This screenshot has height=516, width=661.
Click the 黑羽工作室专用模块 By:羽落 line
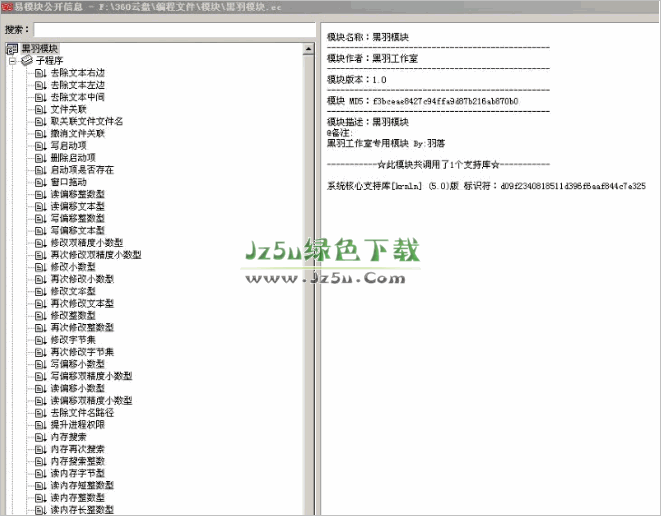386,143
